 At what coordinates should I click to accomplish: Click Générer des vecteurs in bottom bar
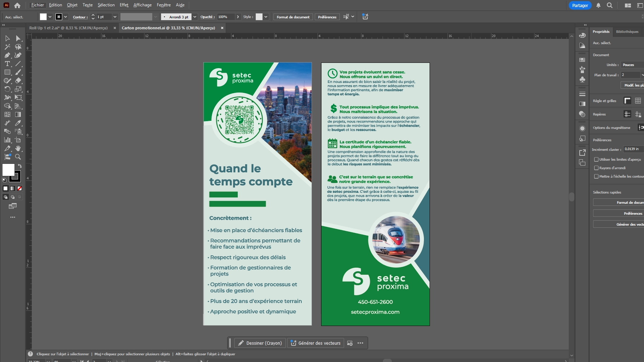tap(315, 343)
